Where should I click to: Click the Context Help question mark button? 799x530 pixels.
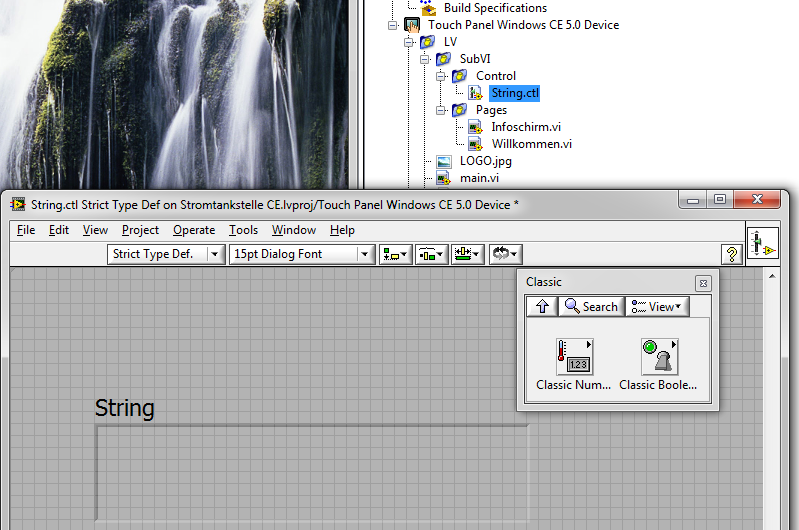tap(732, 254)
